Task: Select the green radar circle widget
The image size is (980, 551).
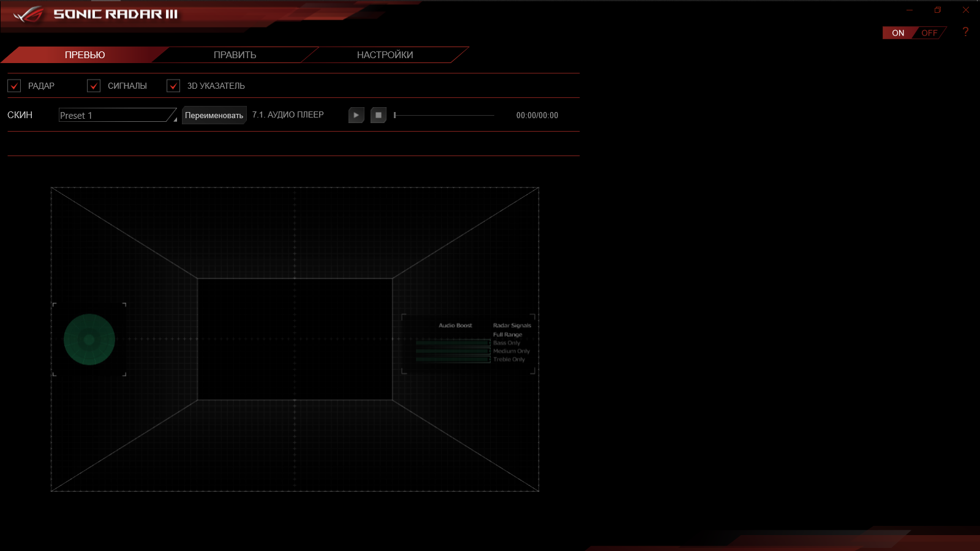Action: 89,339
